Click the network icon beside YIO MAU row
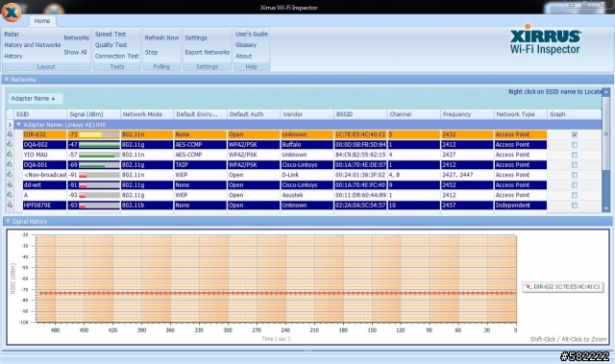Viewport: 615px width, 364px height. click(10, 155)
